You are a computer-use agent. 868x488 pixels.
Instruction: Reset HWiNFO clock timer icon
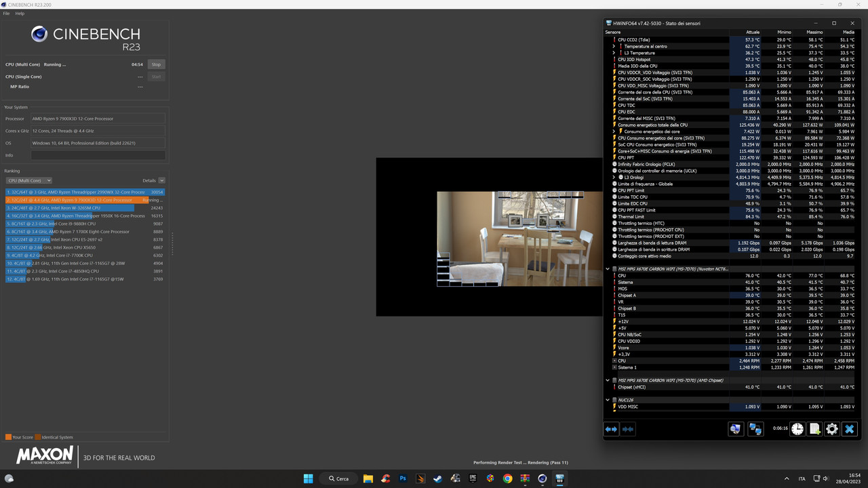coord(797,429)
